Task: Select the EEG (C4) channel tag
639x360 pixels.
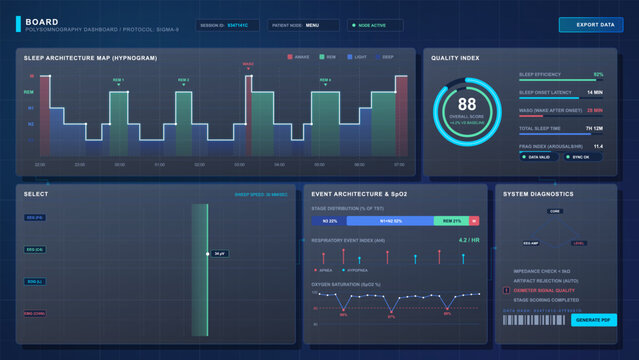Action: click(x=35, y=250)
